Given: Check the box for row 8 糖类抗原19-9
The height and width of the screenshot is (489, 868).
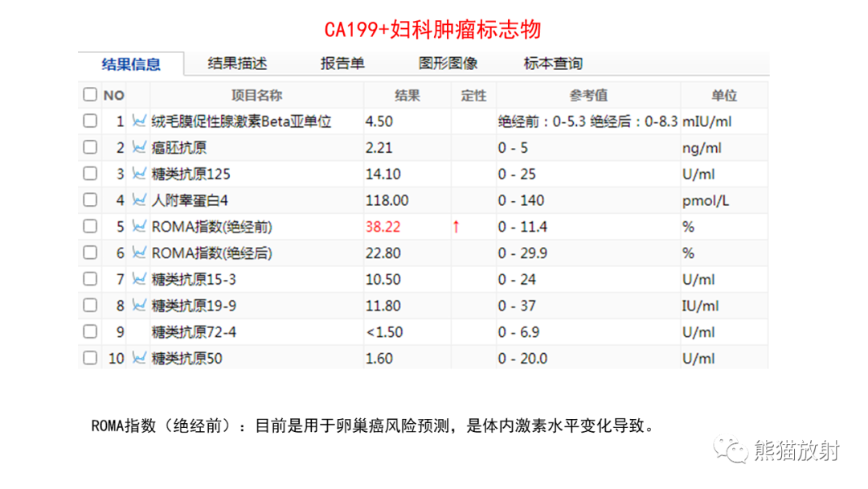Looking at the screenshot, I should (90, 305).
